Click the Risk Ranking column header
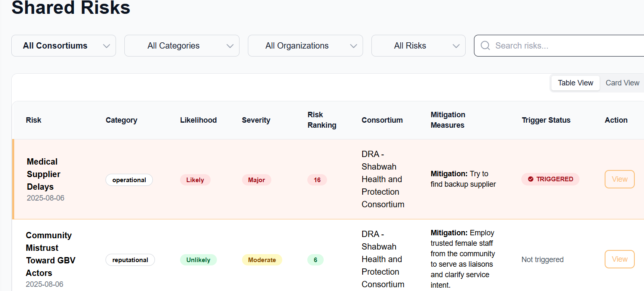This screenshot has width=644, height=291. 322,120
